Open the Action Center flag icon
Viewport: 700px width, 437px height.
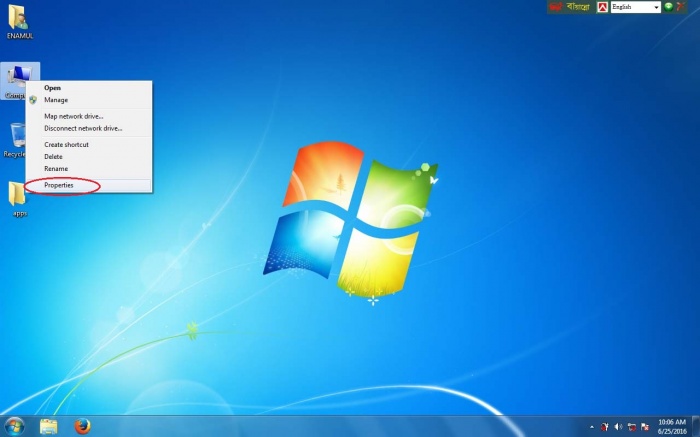click(x=645, y=427)
